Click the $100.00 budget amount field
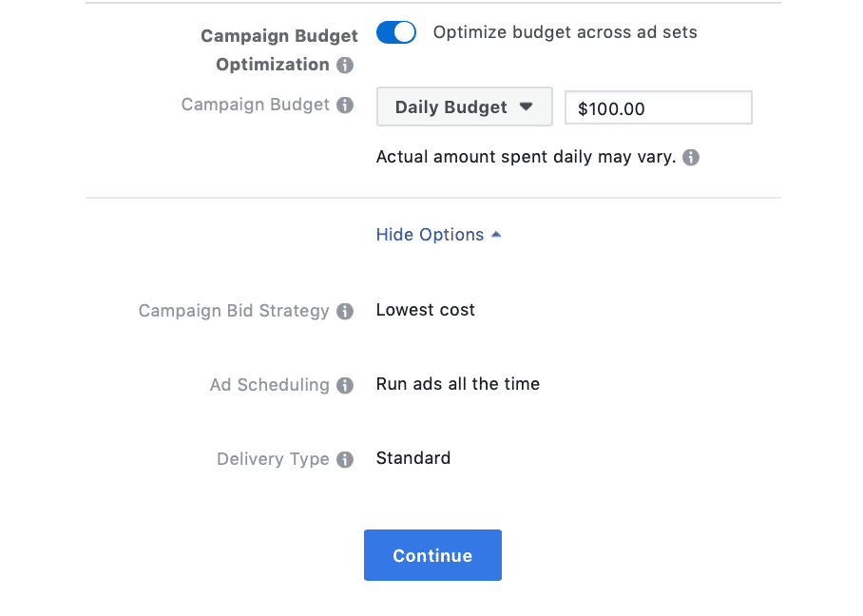The image size is (863, 616). pos(659,108)
